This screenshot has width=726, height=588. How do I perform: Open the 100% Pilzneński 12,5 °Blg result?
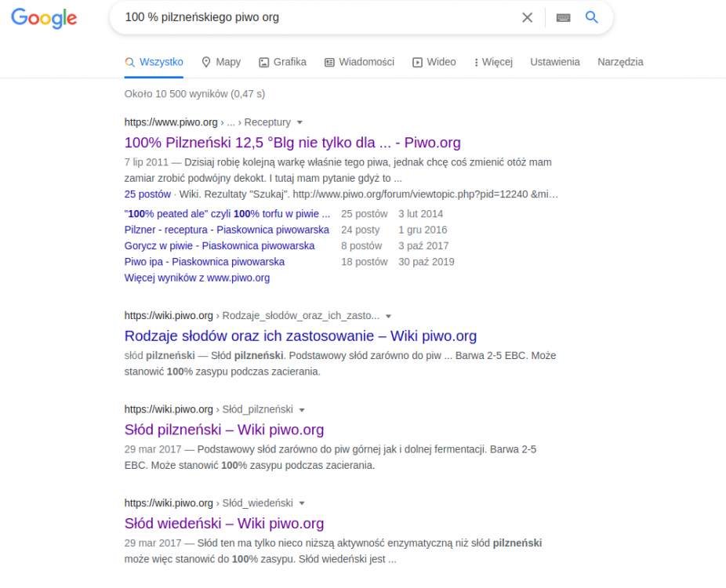[x=292, y=143]
